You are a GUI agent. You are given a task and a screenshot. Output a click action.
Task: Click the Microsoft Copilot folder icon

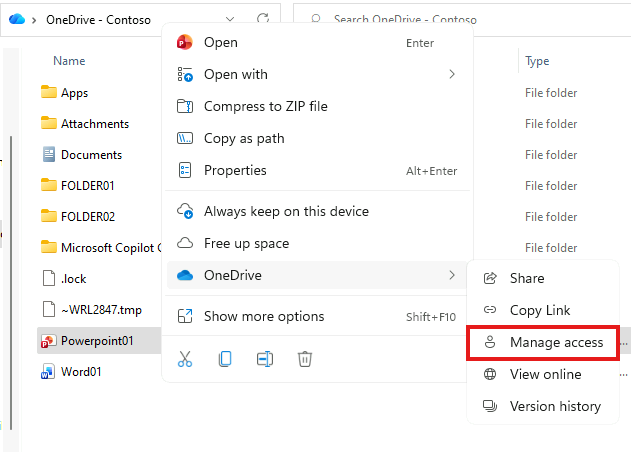(49, 247)
